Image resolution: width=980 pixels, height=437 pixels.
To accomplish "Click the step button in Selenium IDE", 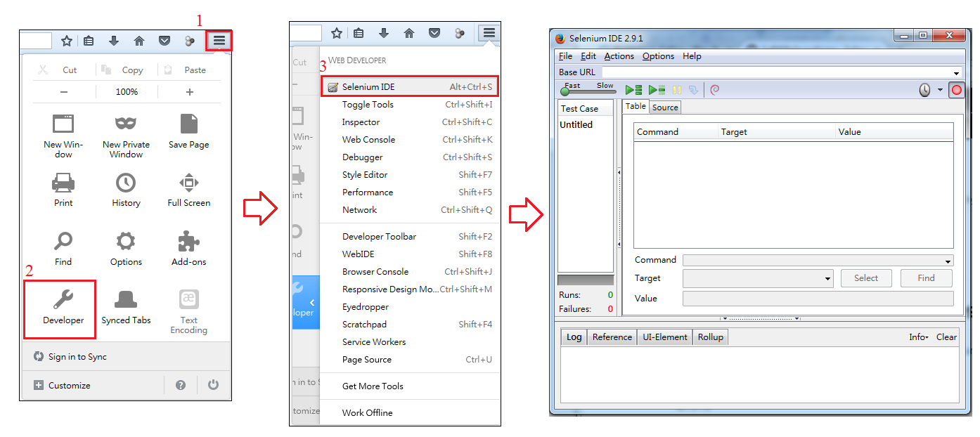I will [x=694, y=90].
